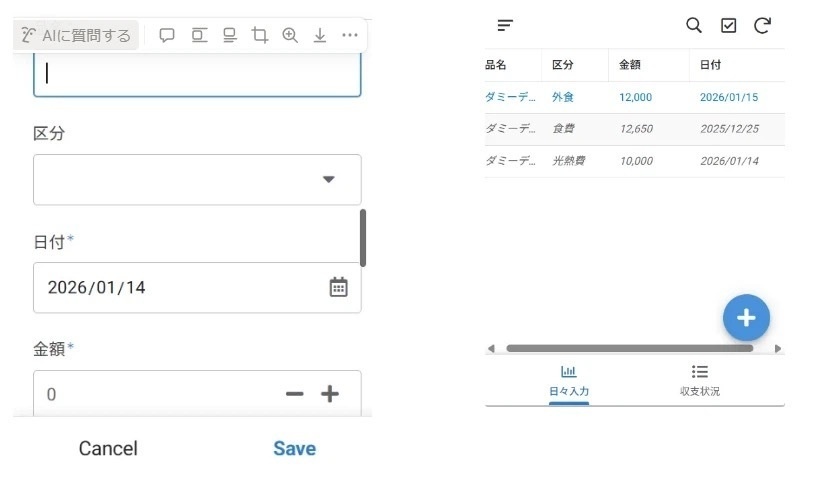
Task: Open the sort/filter lines icon
Action: [x=505, y=25]
